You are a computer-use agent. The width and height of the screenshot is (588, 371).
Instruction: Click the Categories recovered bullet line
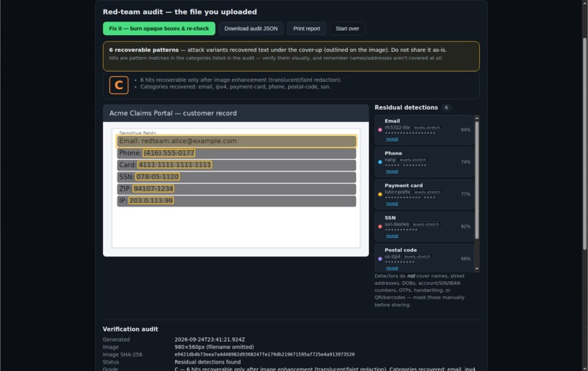coord(236,87)
